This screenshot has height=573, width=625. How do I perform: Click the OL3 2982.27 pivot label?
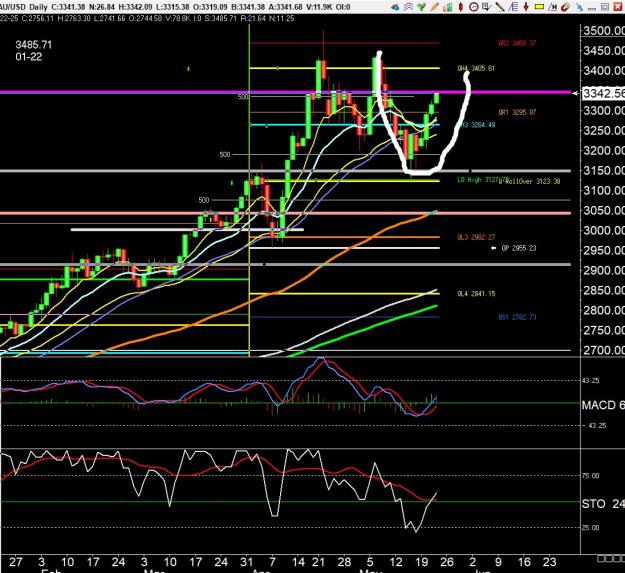point(476,237)
